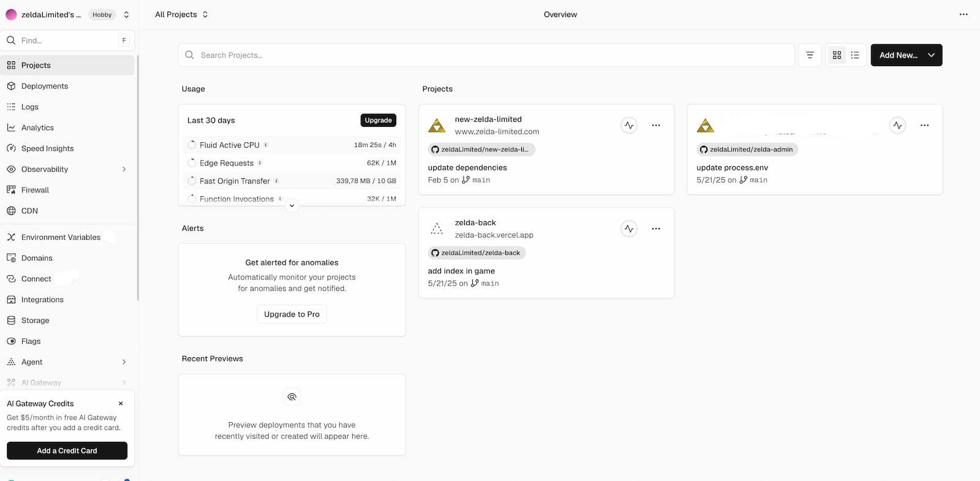Open the zelda-back project
Viewport: 980px width, 481px height.
[475, 223]
